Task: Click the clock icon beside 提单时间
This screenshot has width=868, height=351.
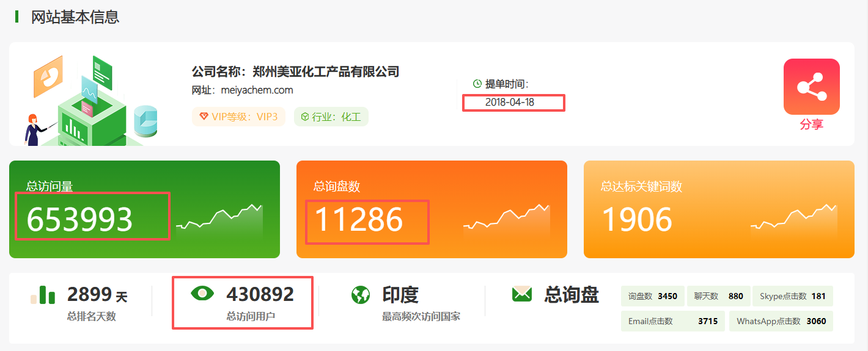Action: (x=477, y=84)
